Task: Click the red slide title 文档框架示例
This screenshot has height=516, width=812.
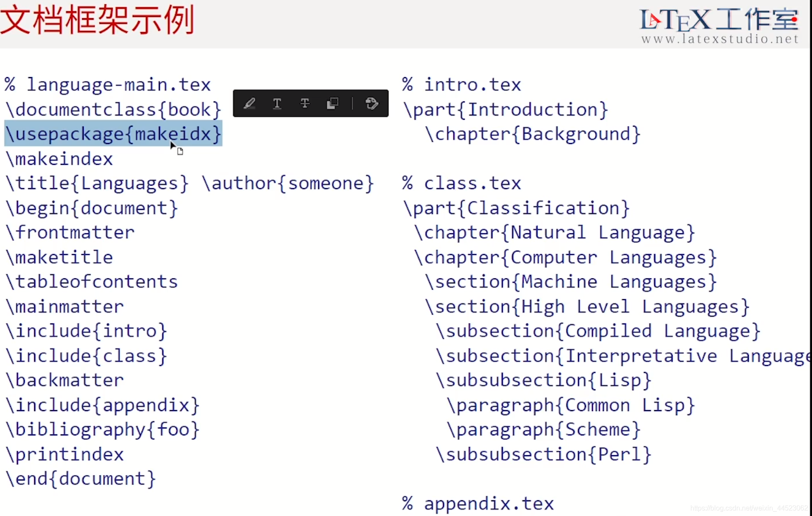Action: click(97, 19)
